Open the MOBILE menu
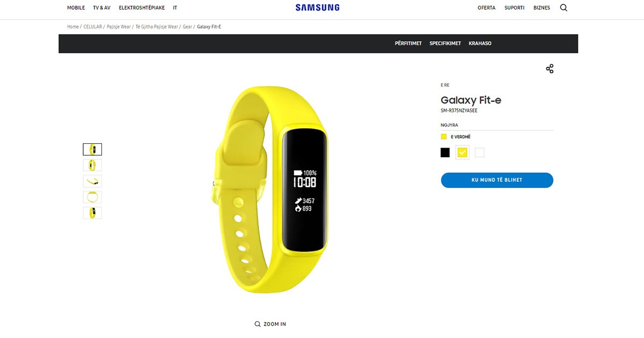The image size is (644, 338). point(76,8)
